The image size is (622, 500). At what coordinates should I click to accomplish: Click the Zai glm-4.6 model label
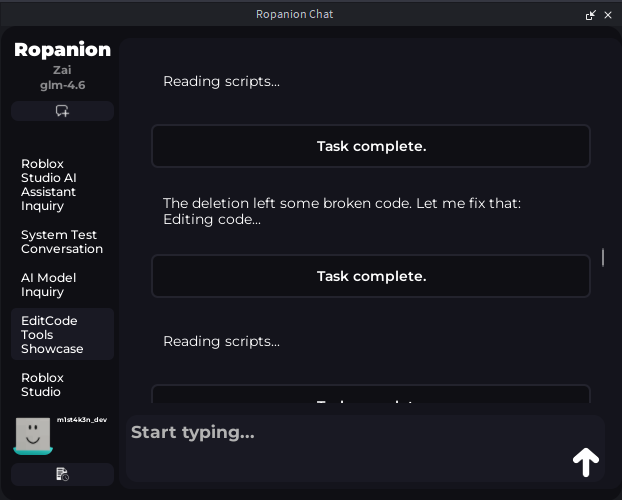point(62,78)
